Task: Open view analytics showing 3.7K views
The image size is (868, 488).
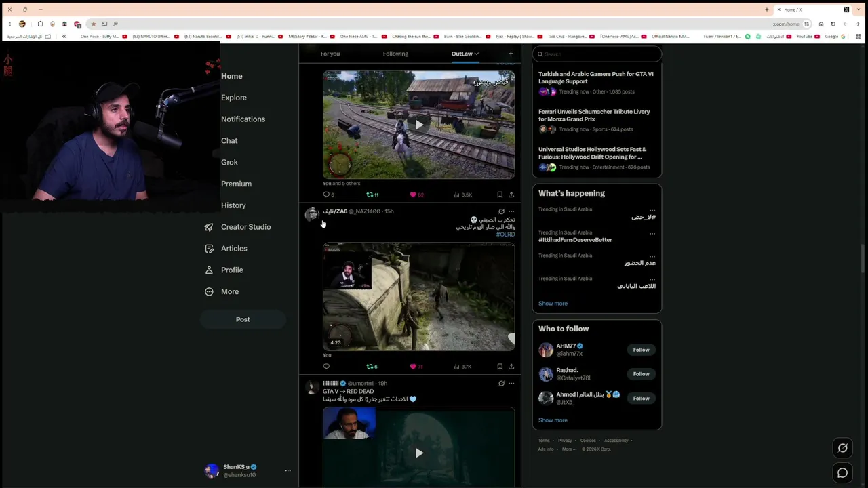Action: click(x=462, y=367)
